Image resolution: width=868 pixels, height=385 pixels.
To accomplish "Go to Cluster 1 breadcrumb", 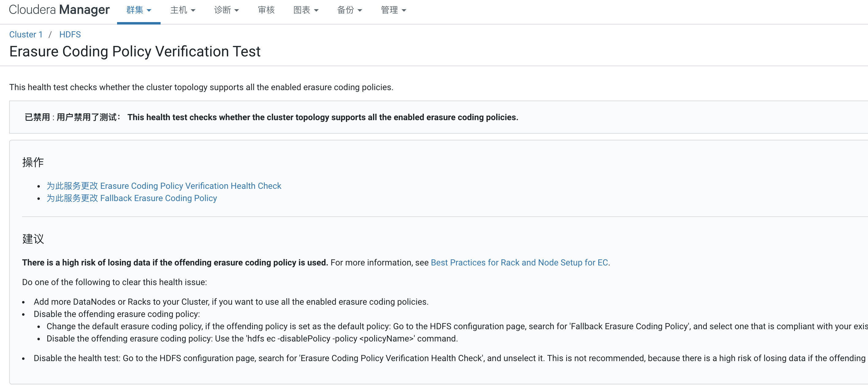I will click(26, 34).
